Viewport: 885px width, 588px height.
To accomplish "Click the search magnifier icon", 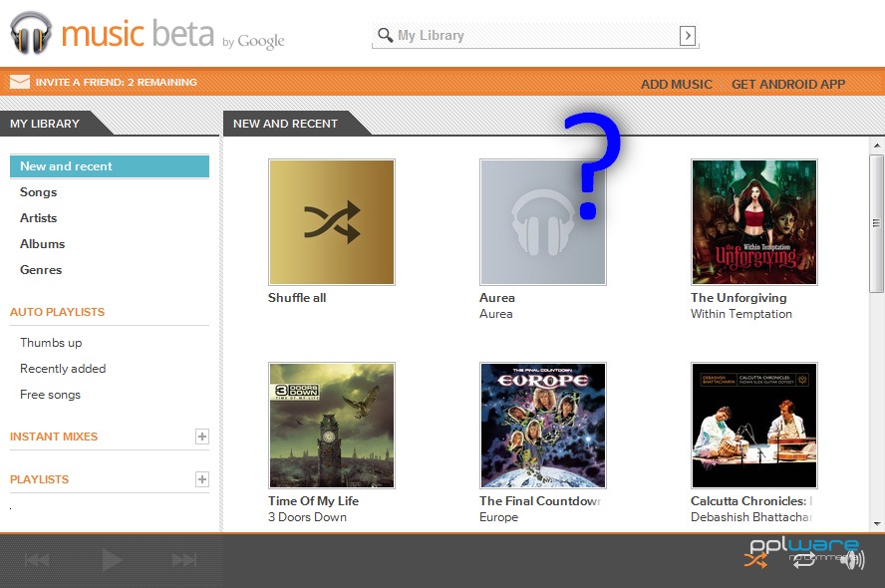I will pos(385,36).
